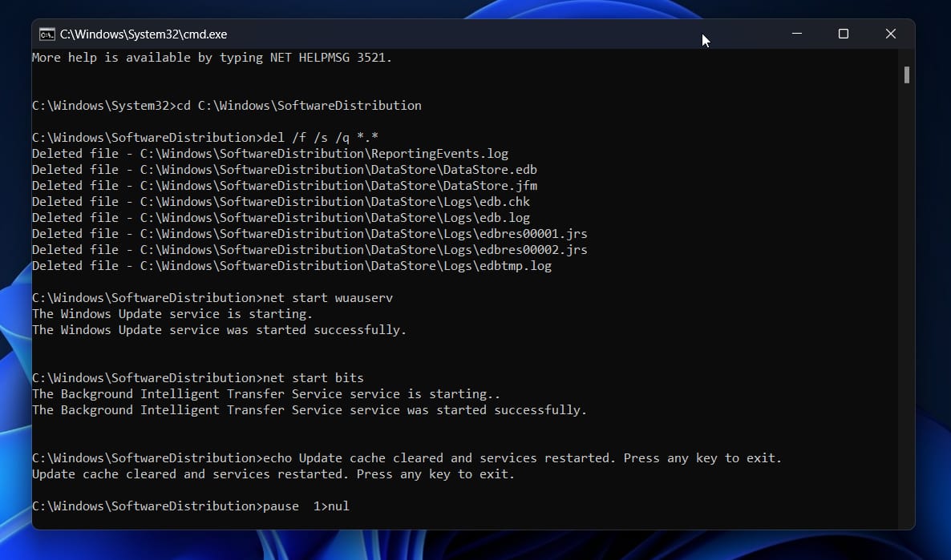Close the cmd.exe window
Screen dimensions: 951x560
coord(890,34)
